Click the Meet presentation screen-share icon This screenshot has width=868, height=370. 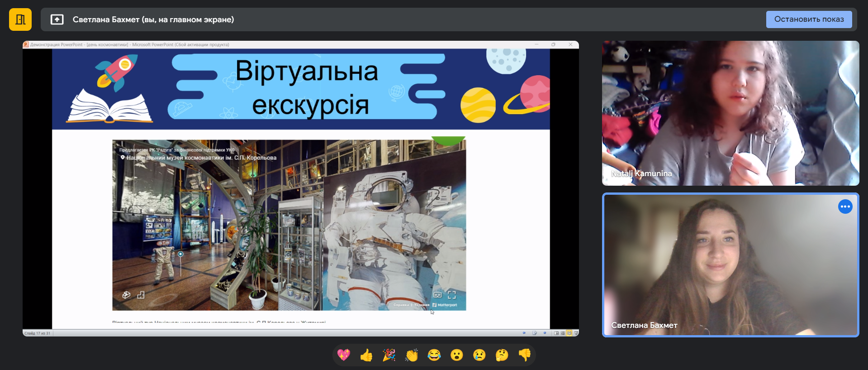[x=57, y=19]
